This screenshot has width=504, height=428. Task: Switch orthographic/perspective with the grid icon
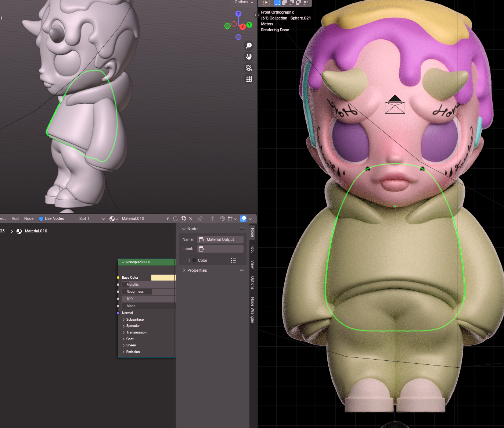click(249, 79)
